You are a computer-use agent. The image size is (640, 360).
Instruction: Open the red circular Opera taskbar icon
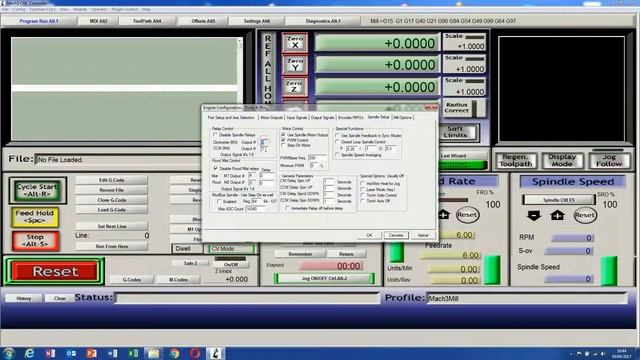(x=195, y=353)
